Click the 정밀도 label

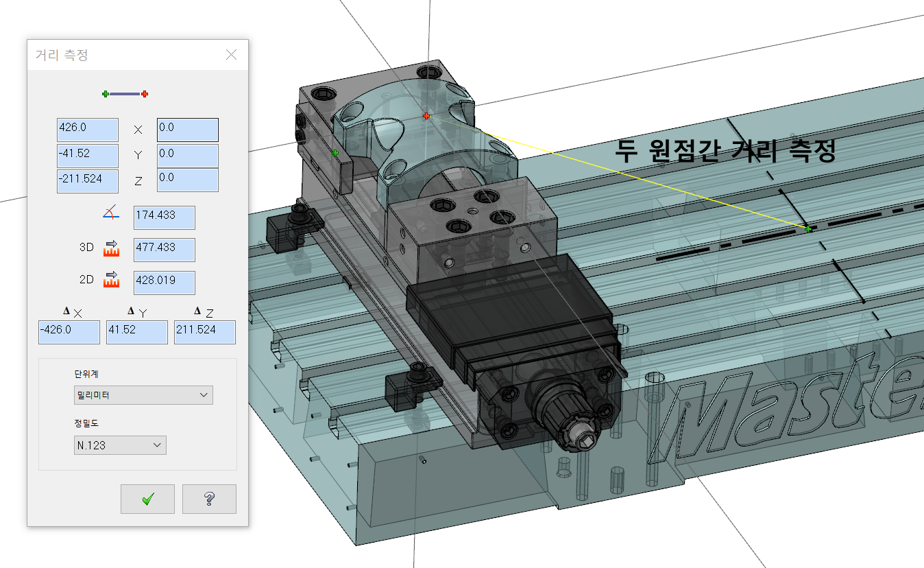(87, 423)
